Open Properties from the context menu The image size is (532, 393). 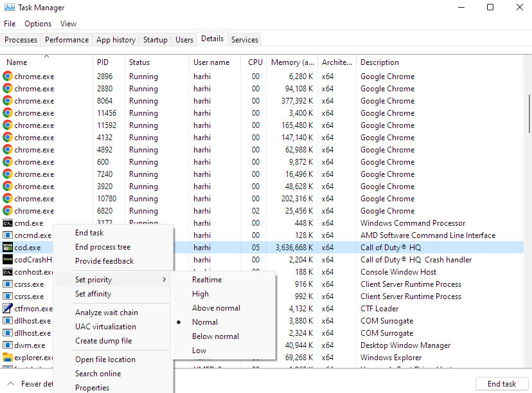pos(113,388)
